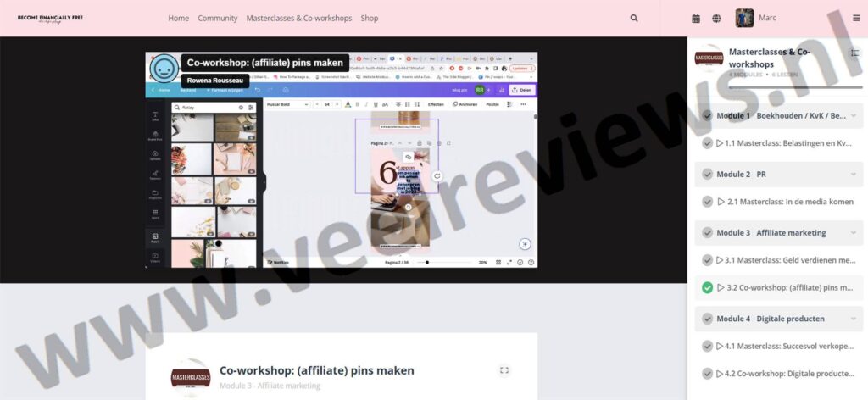
Task: Toggle the lesson 3.1 completion check
Action: (x=707, y=260)
